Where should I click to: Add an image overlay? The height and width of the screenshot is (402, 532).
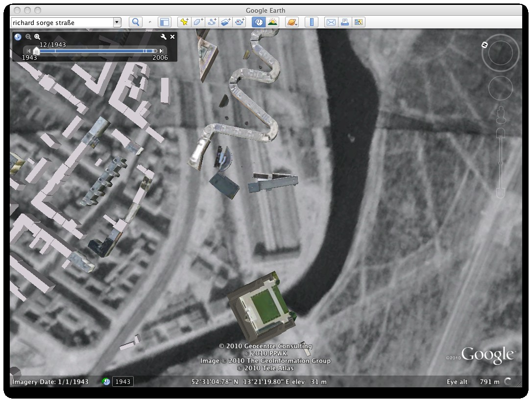(225, 22)
